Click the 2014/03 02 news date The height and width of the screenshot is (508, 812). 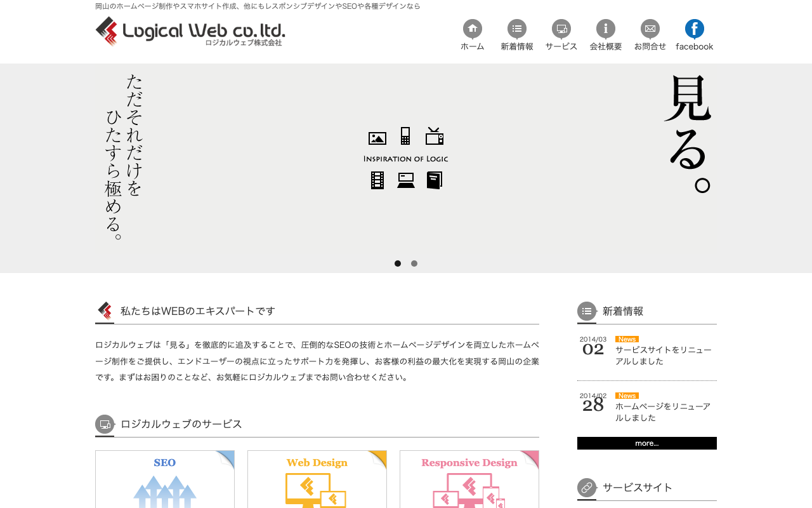pyautogui.click(x=593, y=346)
